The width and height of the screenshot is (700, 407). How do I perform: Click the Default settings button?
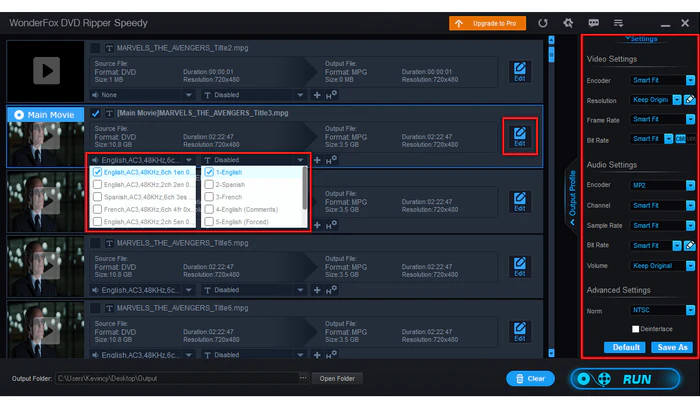(625, 347)
